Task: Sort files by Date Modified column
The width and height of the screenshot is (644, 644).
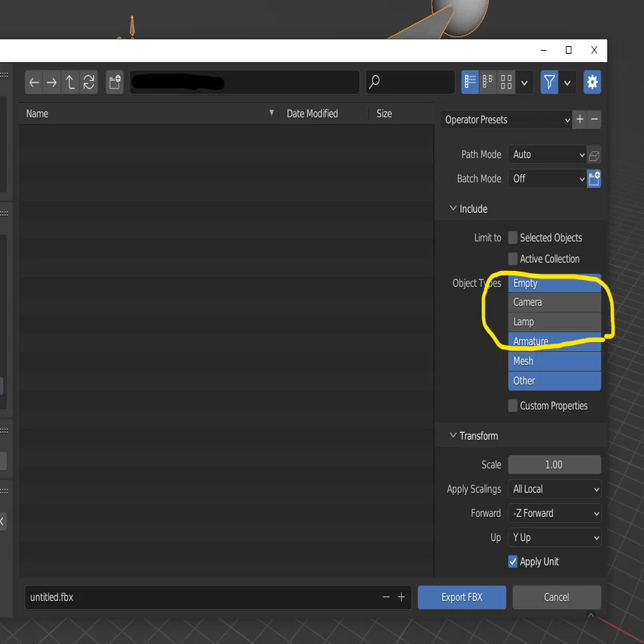Action: click(324, 114)
